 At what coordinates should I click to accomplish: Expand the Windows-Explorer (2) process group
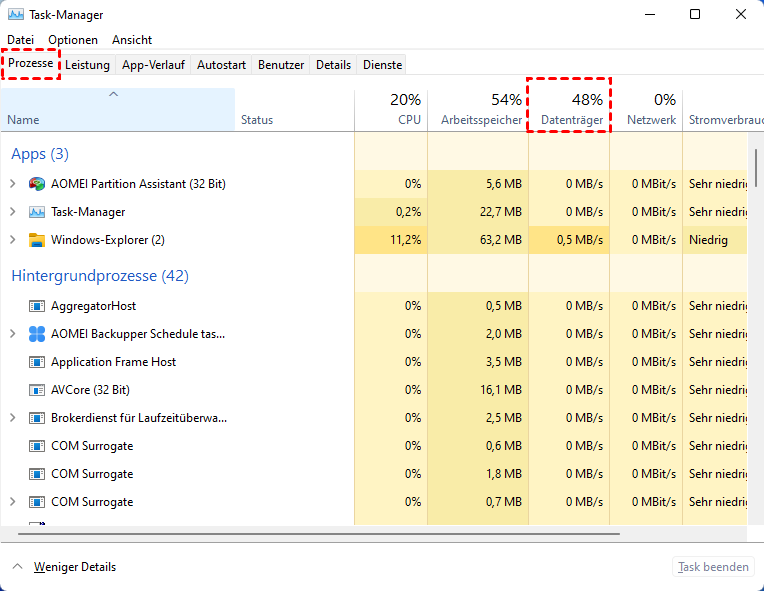click(12, 240)
